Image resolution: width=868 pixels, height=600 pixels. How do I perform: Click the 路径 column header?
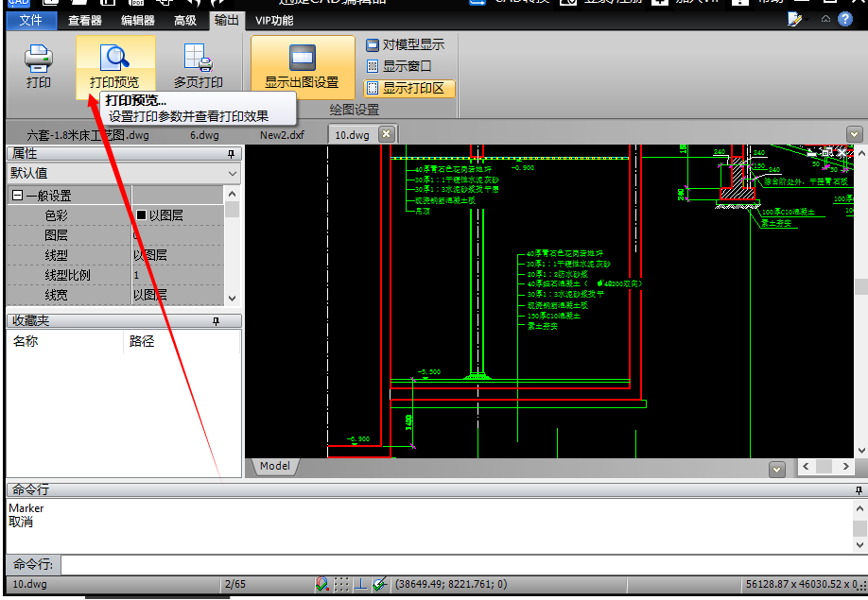click(181, 342)
